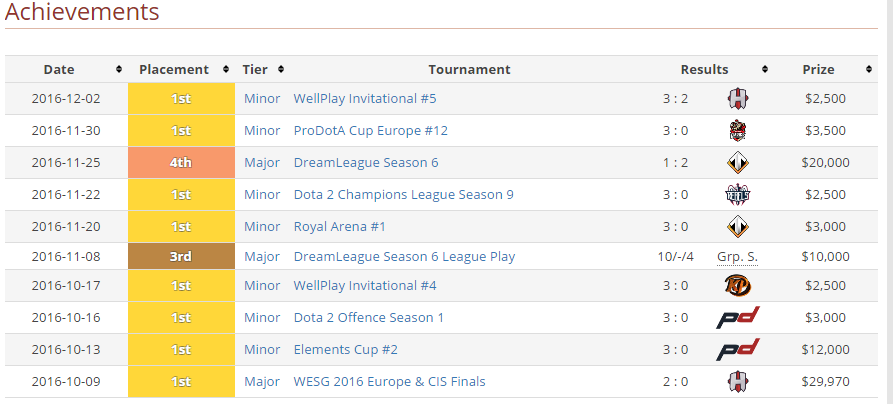893x404 pixels.
Task: Sort table by Tier column arrows
Action: click(x=281, y=70)
